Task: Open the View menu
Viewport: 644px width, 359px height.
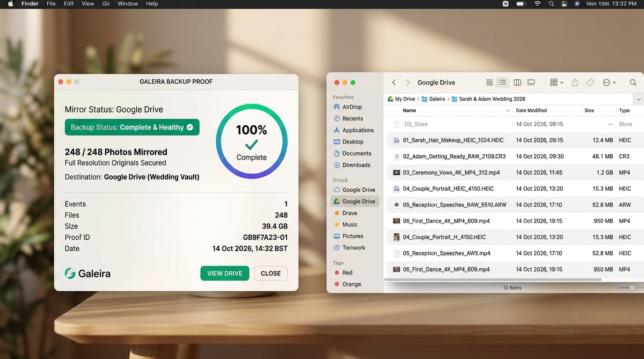Action: coord(88,4)
